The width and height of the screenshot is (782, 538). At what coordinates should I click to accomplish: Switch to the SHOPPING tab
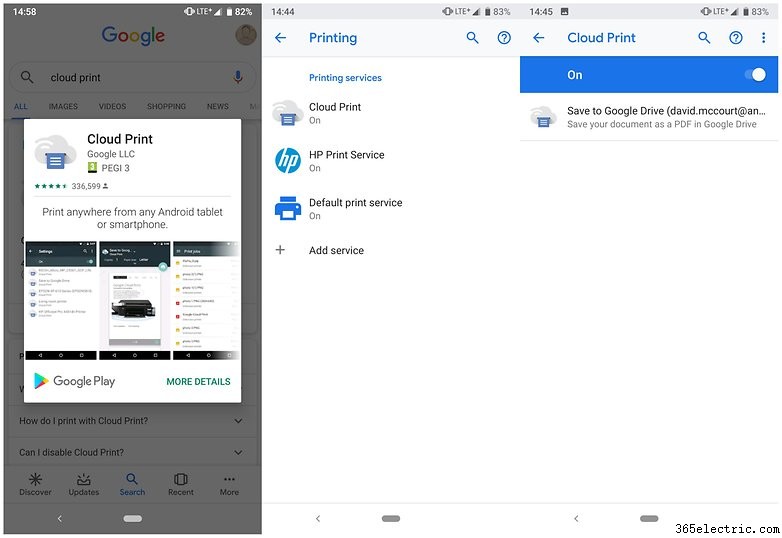(x=166, y=106)
